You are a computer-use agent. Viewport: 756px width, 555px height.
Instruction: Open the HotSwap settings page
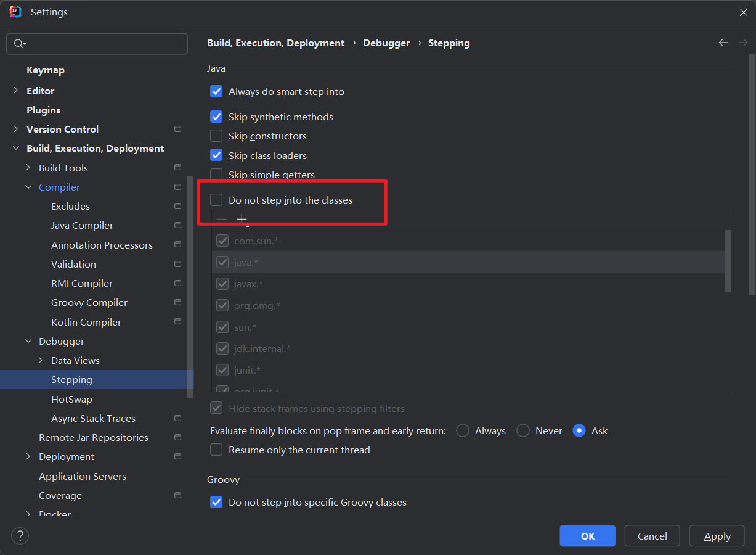(x=71, y=399)
